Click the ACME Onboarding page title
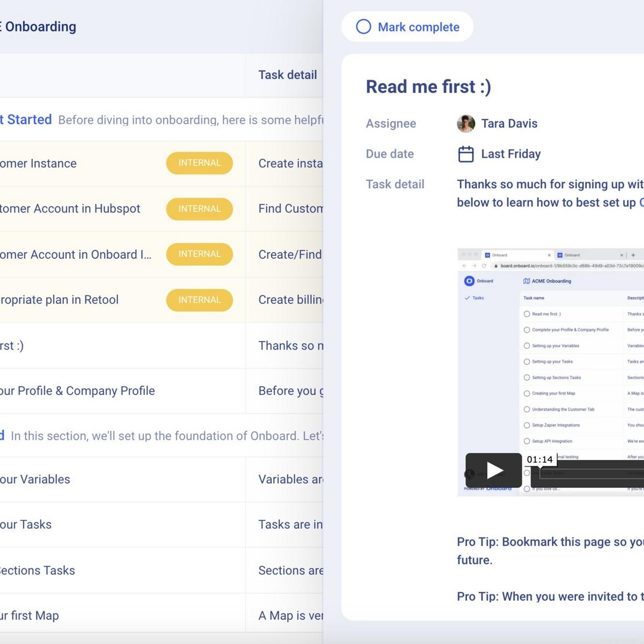This screenshot has height=644, width=644. coord(39,27)
